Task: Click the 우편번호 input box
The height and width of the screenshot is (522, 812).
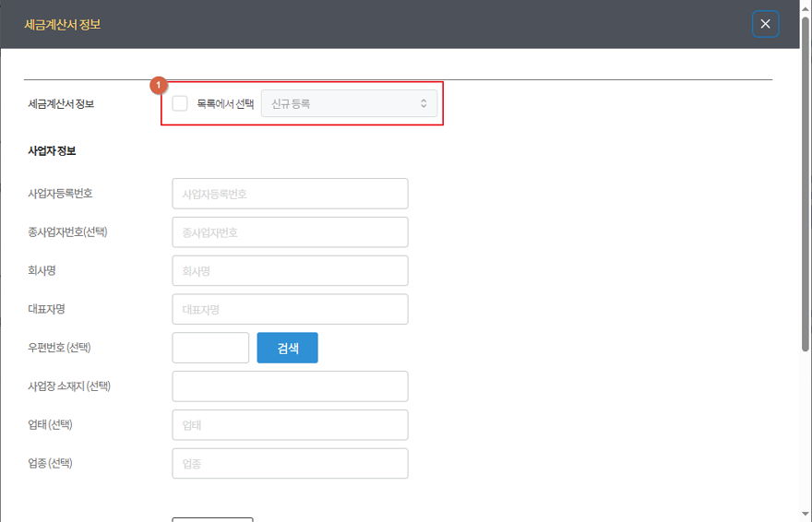Action: point(210,348)
